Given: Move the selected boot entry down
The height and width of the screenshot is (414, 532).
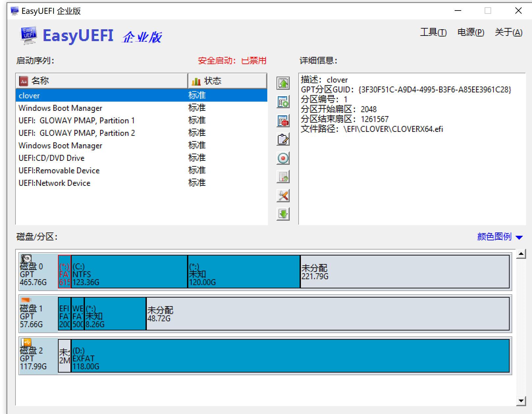Looking at the screenshot, I should (283, 214).
